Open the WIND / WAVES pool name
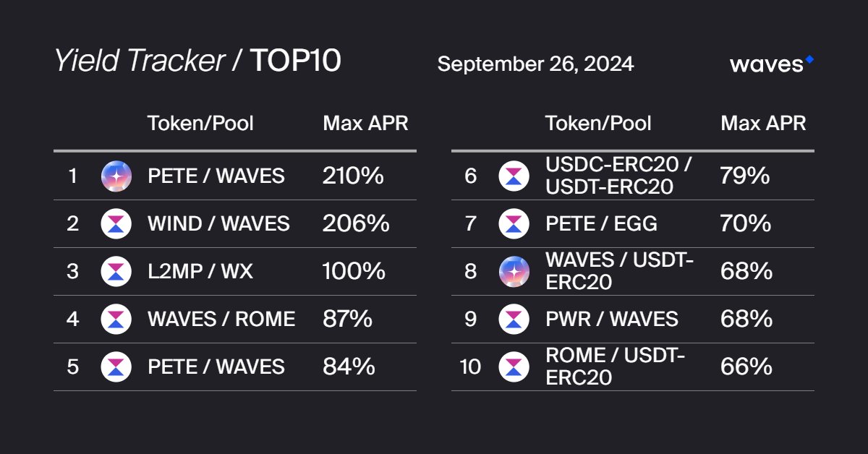This screenshot has height=454, width=868. (x=218, y=224)
